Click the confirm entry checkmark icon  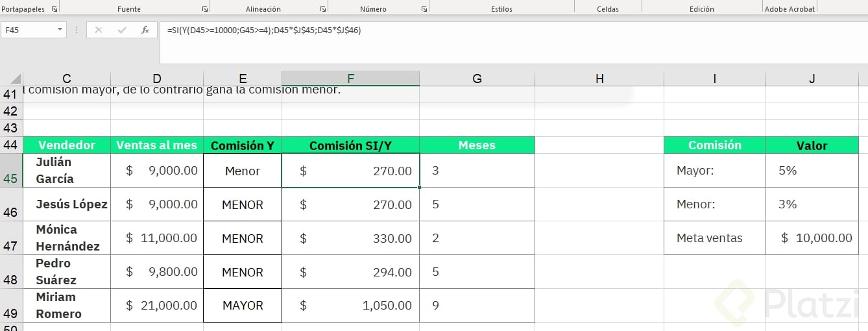point(122,30)
